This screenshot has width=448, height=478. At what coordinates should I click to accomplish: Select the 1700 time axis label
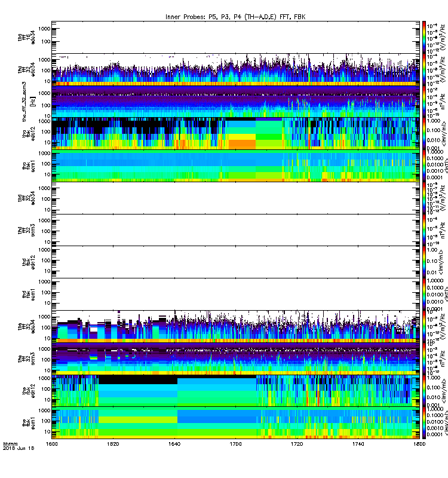[x=235, y=444]
